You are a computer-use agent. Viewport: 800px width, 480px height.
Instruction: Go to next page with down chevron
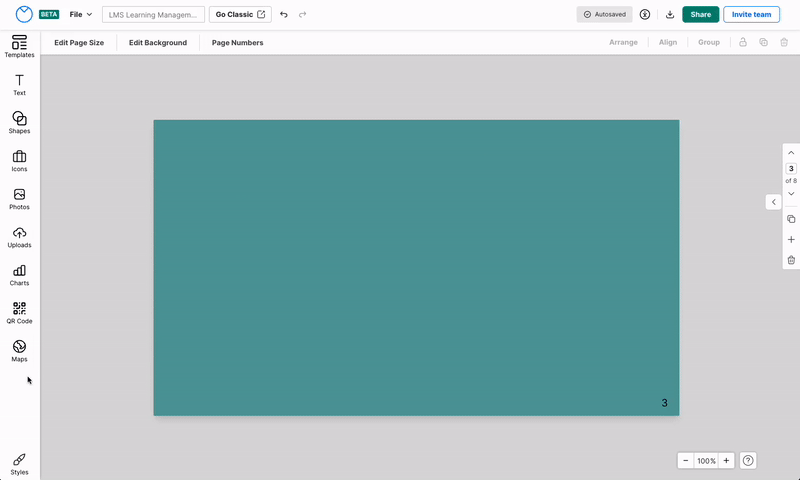coord(791,193)
